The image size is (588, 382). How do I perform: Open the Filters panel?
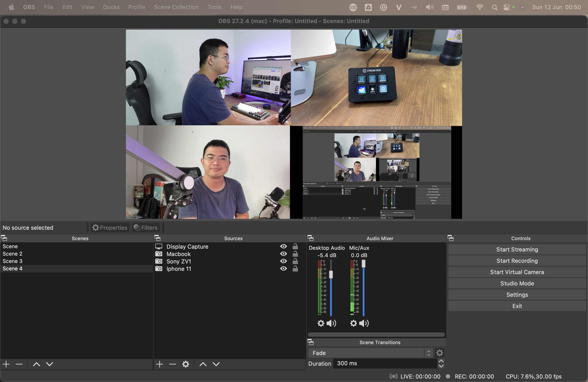146,227
